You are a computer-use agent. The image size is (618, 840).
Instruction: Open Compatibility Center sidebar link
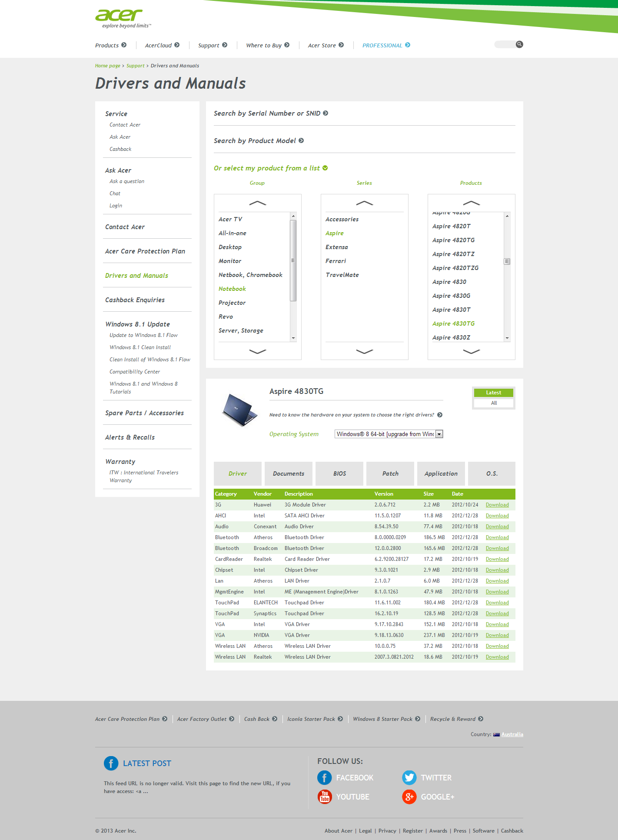(135, 372)
